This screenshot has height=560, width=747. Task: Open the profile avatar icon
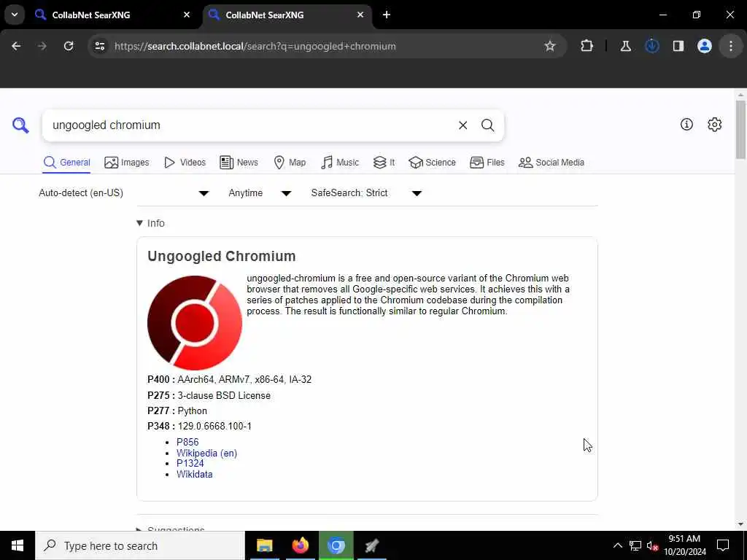pyautogui.click(x=705, y=46)
